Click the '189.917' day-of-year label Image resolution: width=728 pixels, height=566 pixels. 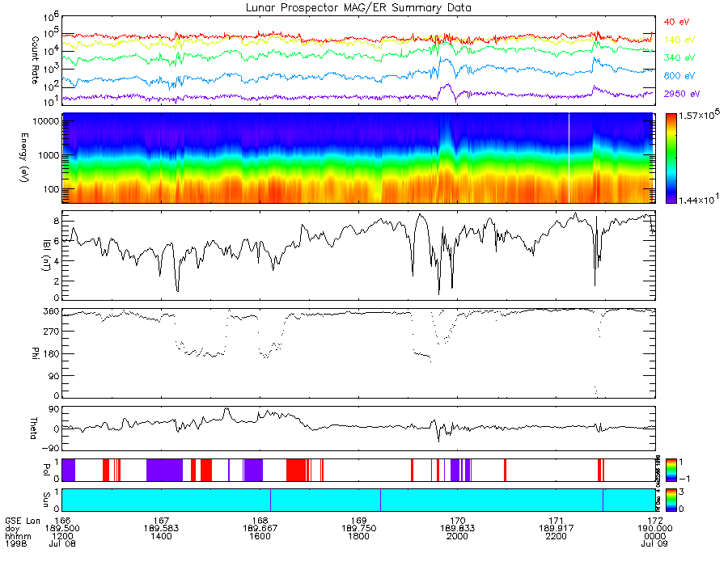tap(557, 529)
